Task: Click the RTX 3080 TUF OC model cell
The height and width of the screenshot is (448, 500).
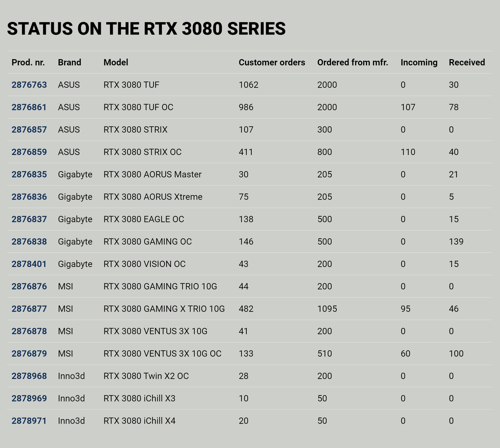Action: [138, 107]
